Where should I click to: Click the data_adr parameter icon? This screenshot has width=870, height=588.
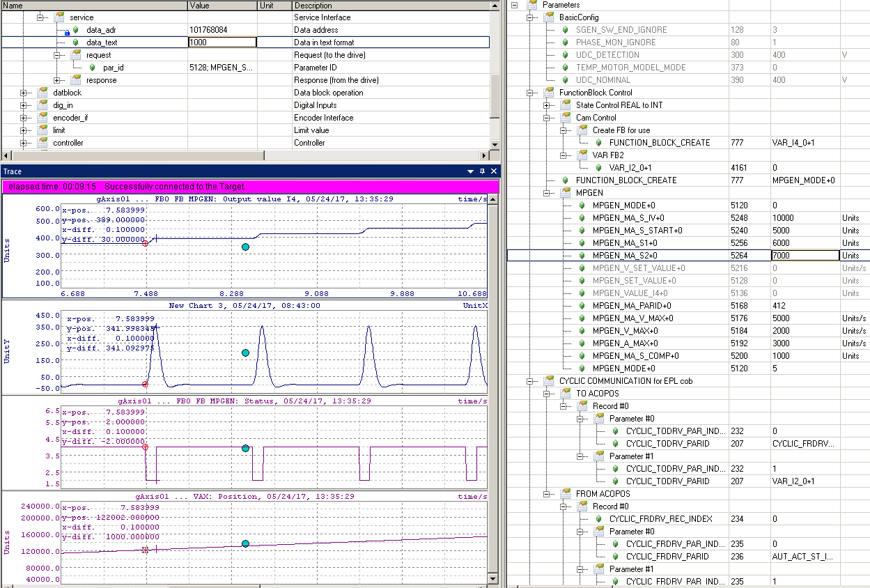(75, 30)
